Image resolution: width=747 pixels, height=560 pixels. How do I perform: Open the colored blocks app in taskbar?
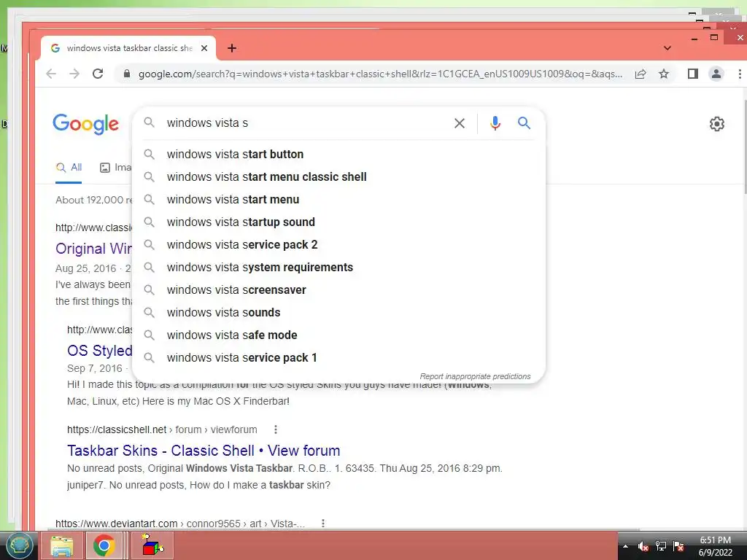click(x=152, y=545)
